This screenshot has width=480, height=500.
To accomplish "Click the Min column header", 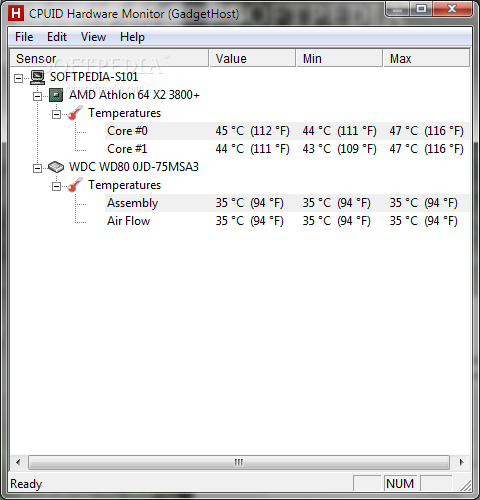I will coord(339,58).
